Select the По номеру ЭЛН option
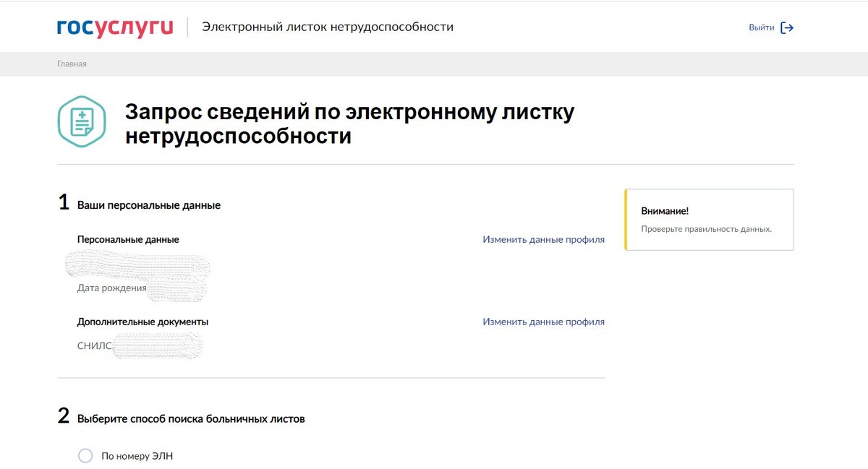Screen dimensions: 868x469 (85, 455)
